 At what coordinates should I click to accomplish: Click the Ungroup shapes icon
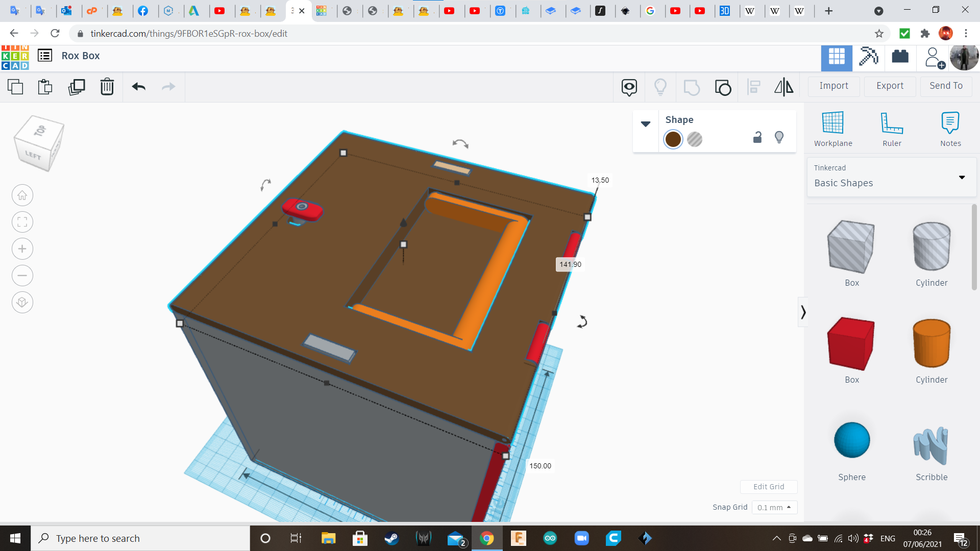[723, 87]
